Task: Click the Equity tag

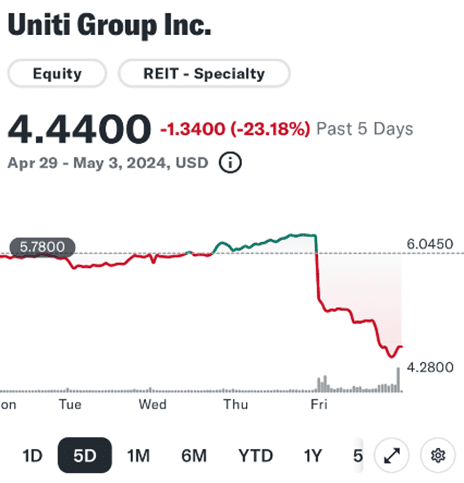Action: point(57,73)
